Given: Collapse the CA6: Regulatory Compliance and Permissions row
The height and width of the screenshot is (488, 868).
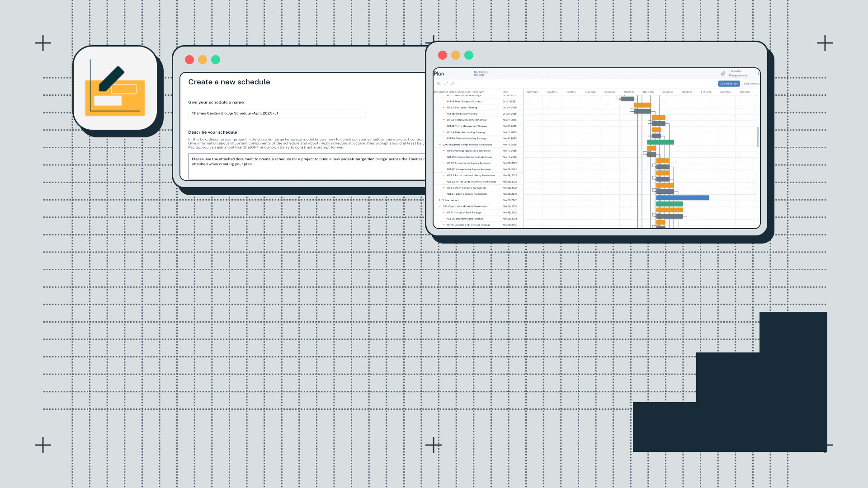Looking at the screenshot, I should tap(440, 145).
